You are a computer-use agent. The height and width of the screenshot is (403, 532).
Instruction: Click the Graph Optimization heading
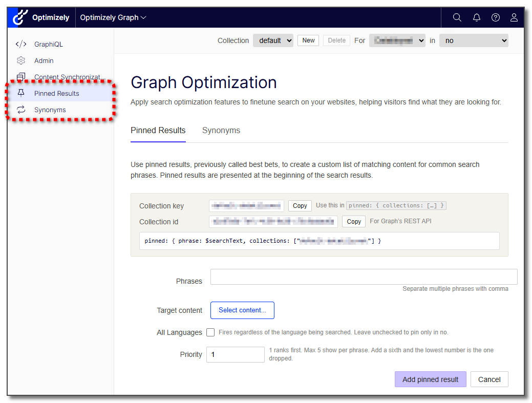point(204,82)
